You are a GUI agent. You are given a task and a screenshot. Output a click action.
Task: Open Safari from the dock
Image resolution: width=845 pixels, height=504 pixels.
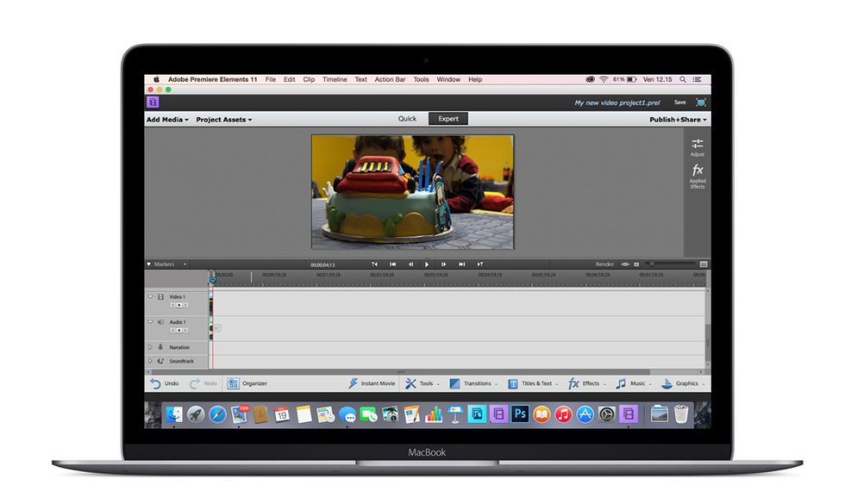point(217,414)
